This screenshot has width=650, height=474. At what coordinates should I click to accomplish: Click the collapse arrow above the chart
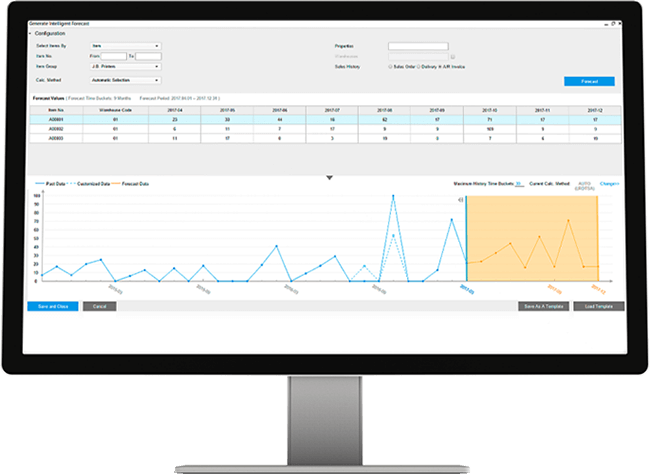(329, 177)
